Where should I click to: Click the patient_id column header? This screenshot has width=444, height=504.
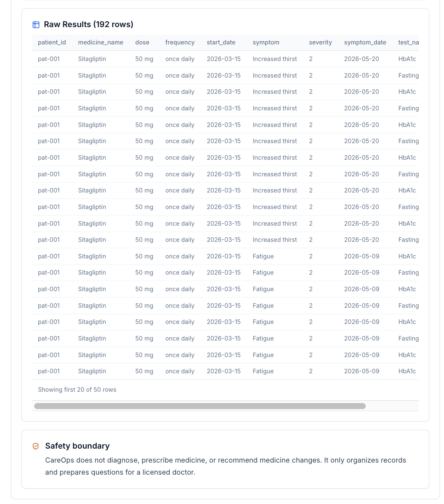click(x=52, y=43)
